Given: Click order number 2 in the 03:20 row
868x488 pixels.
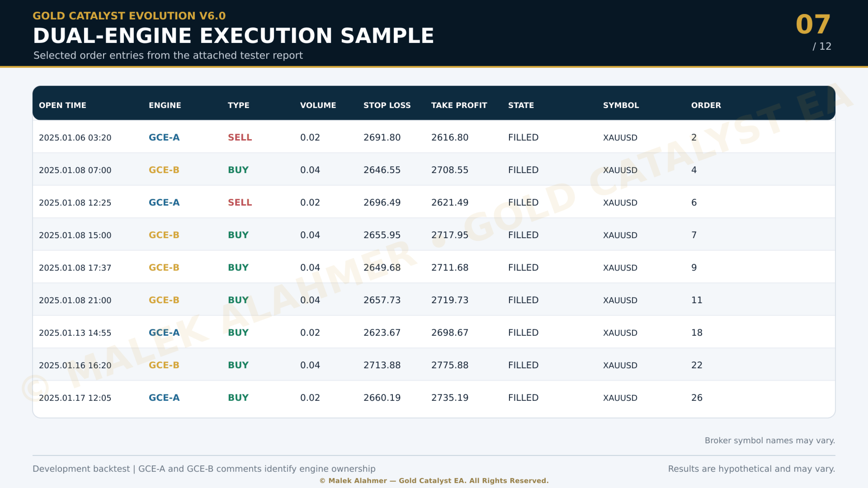Looking at the screenshot, I should coord(694,137).
